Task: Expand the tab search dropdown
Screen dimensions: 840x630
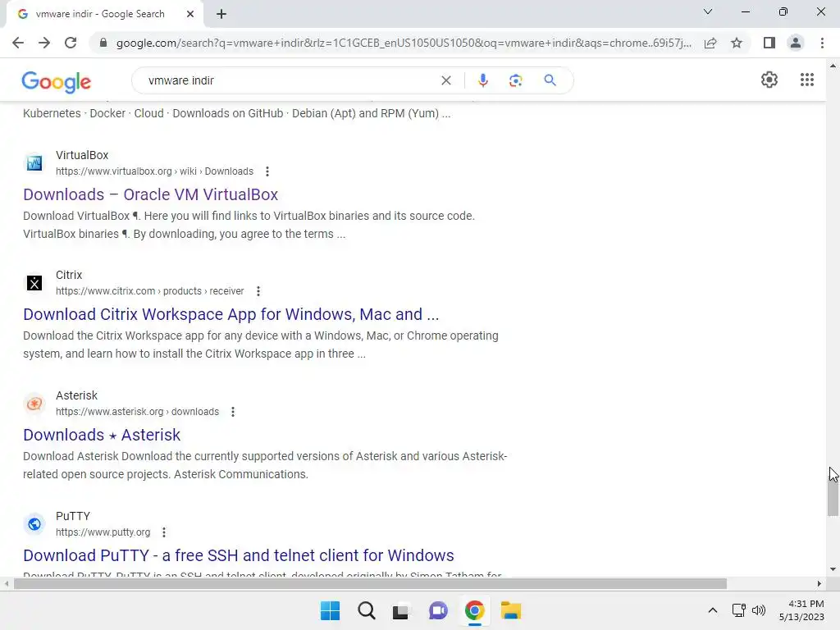Action: pyautogui.click(x=708, y=11)
